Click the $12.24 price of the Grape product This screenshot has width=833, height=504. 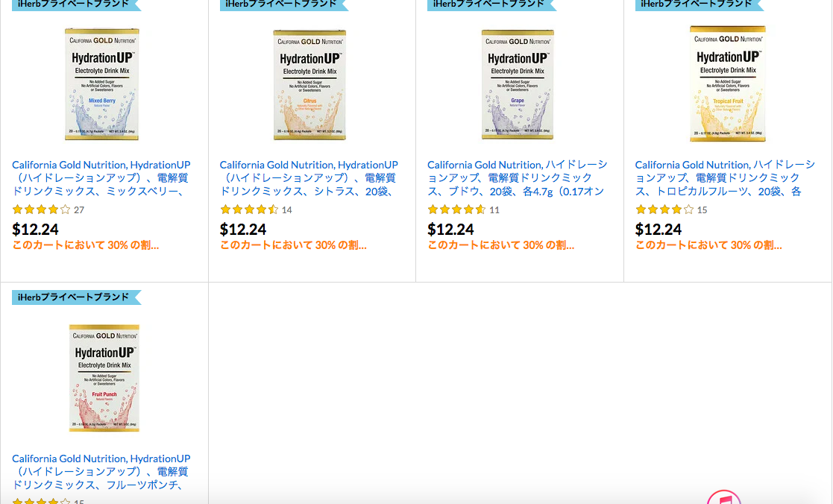pos(450,230)
